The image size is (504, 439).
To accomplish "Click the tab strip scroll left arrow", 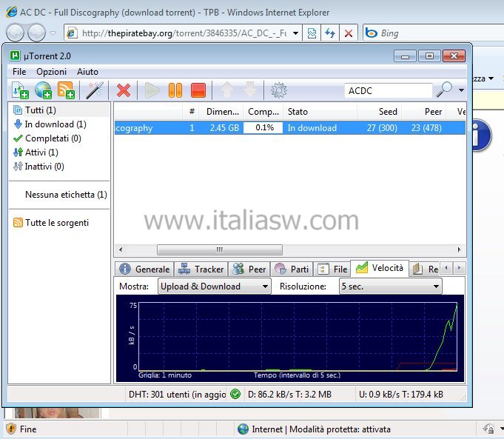I will [x=446, y=268].
